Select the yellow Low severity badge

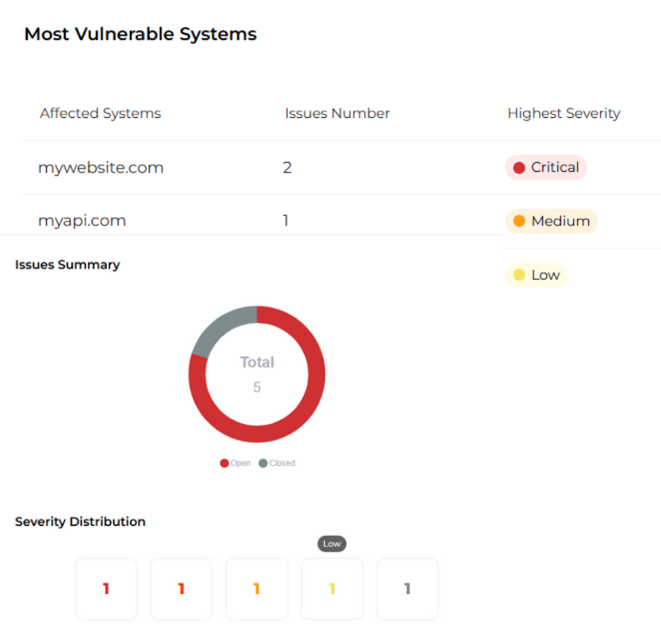click(x=537, y=275)
